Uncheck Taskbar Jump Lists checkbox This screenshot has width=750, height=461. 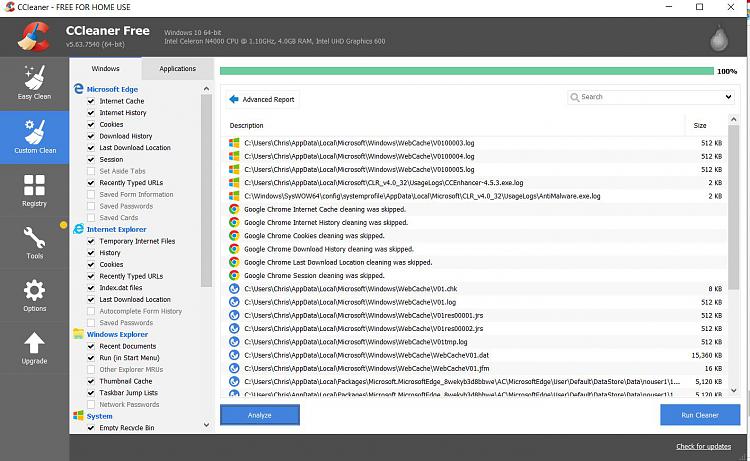tap(91, 393)
